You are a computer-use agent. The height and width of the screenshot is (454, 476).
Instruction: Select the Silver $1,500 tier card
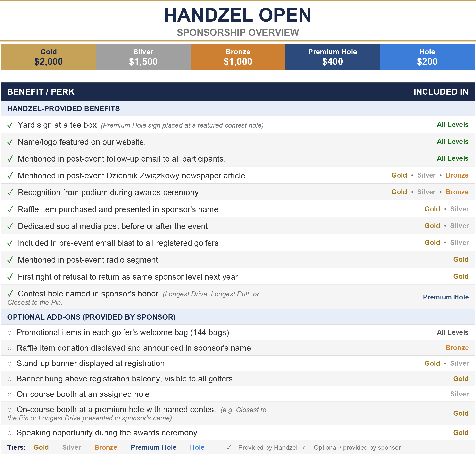[143, 57]
